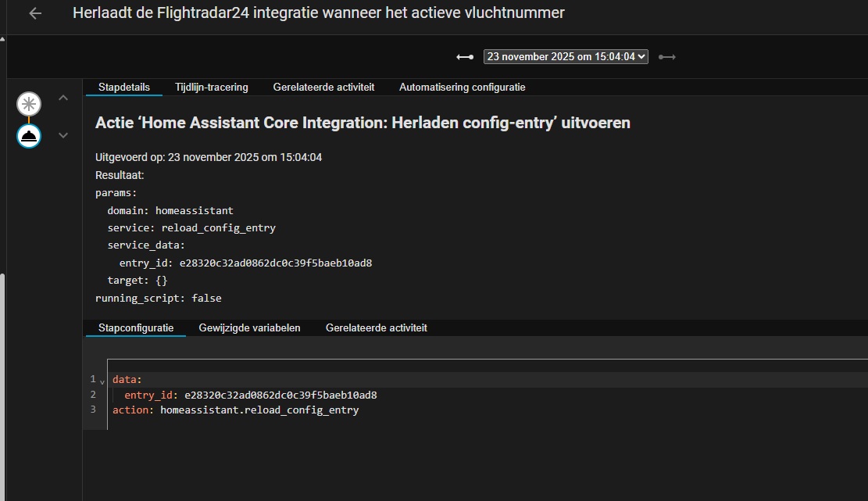Open upper Gerelateerde activiteit tab
868x501 pixels.
click(x=323, y=88)
